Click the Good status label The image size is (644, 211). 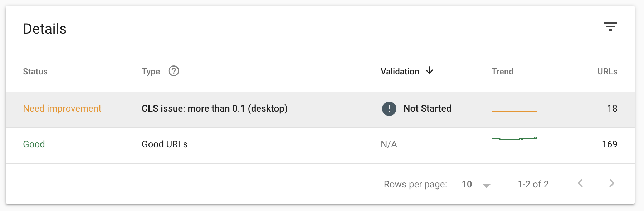point(34,144)
